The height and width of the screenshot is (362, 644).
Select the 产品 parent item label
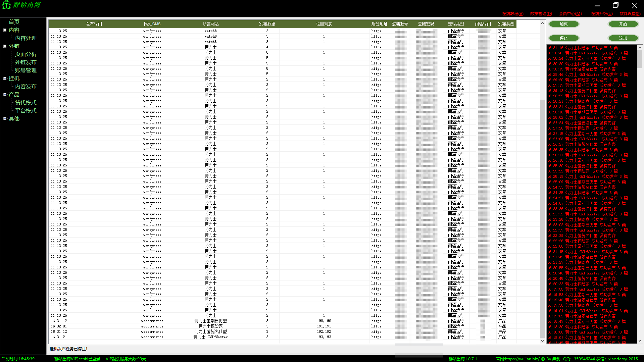(x=14, y=94)
